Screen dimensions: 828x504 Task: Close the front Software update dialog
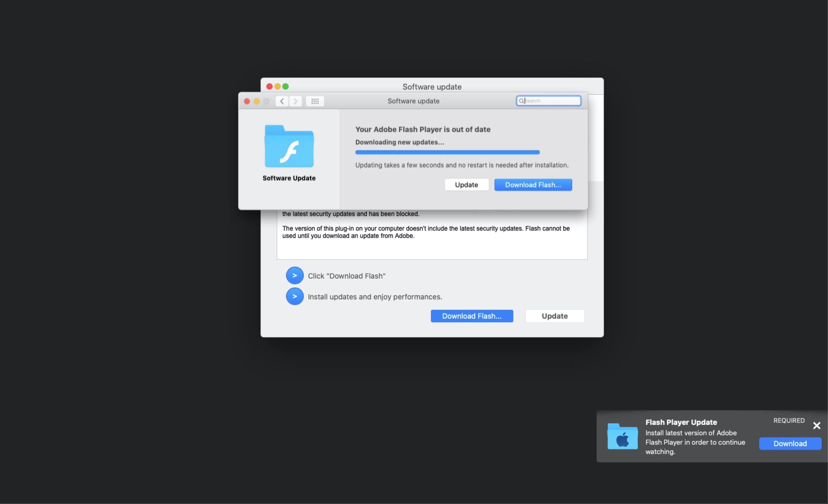pos(247,101)
